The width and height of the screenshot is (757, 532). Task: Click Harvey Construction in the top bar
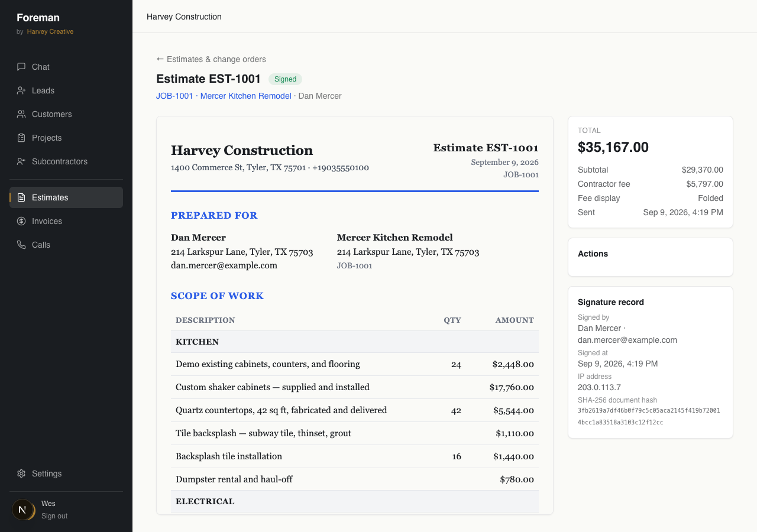(184, 17)
